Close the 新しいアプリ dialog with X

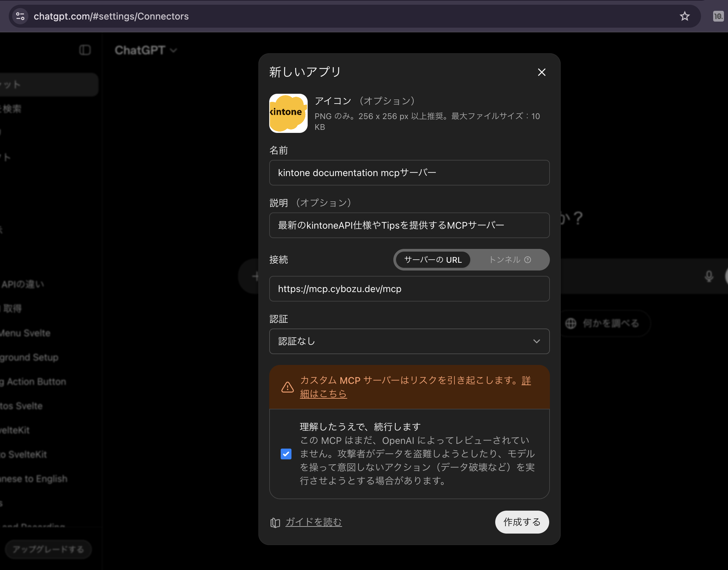click(x=541, y=72)
